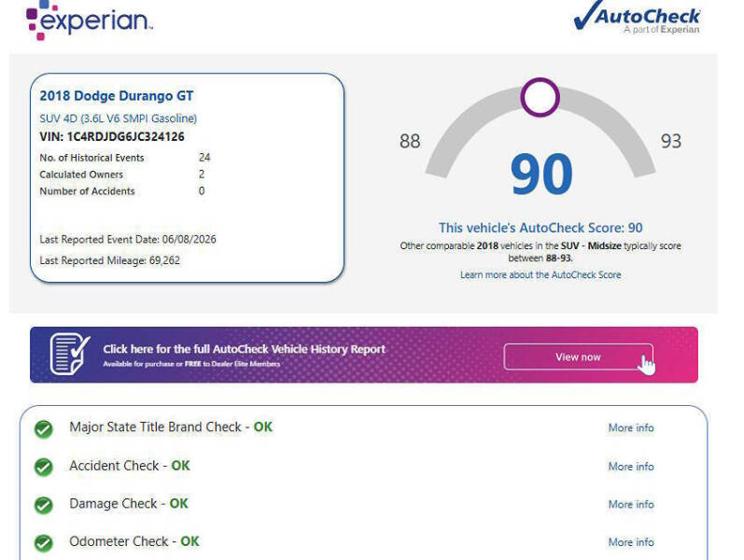Image resolution: width=744 pixels, height=560 pixels.
Task: Open Learn more about the AutoCheck Score
Action: pyautogui.click(x=540, y=274)
